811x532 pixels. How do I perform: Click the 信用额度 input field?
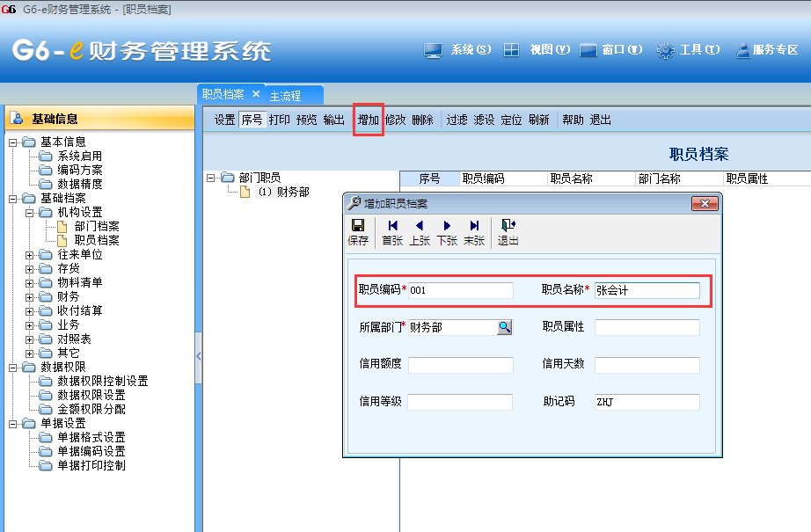(x=460, y=365)
